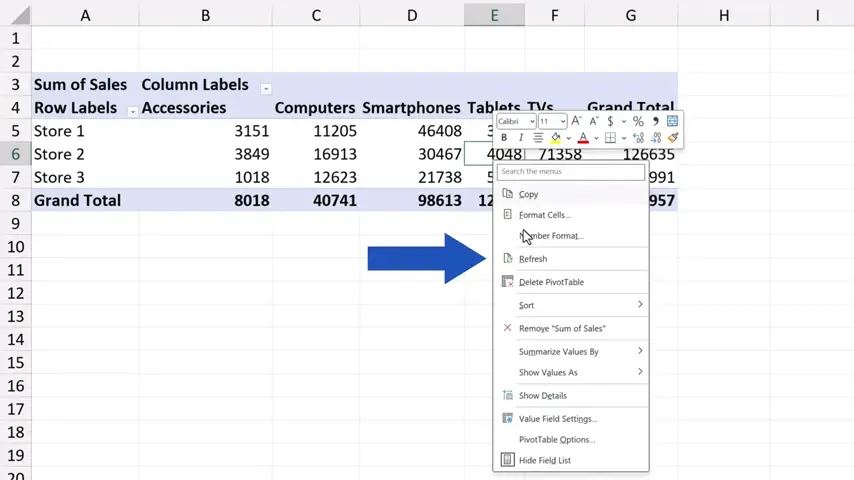Click the Search the menus field
This screenshot has height=480, width=854.
[x=570, y=172]
